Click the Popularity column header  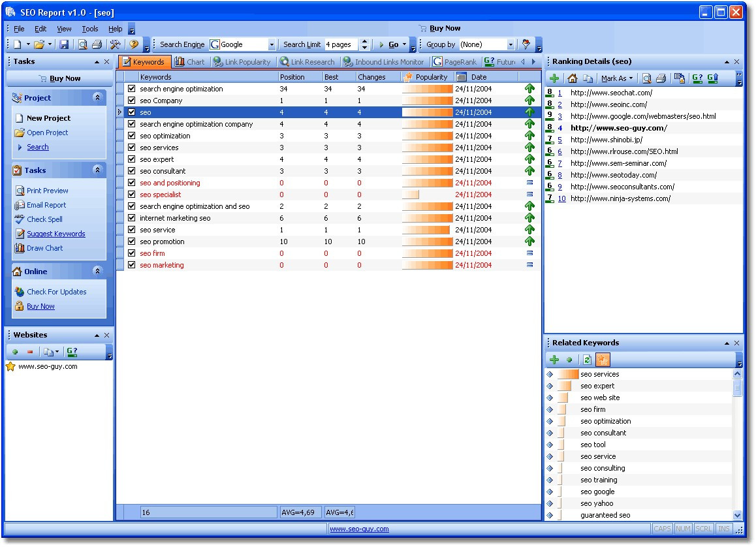click(x=427, y=77)
